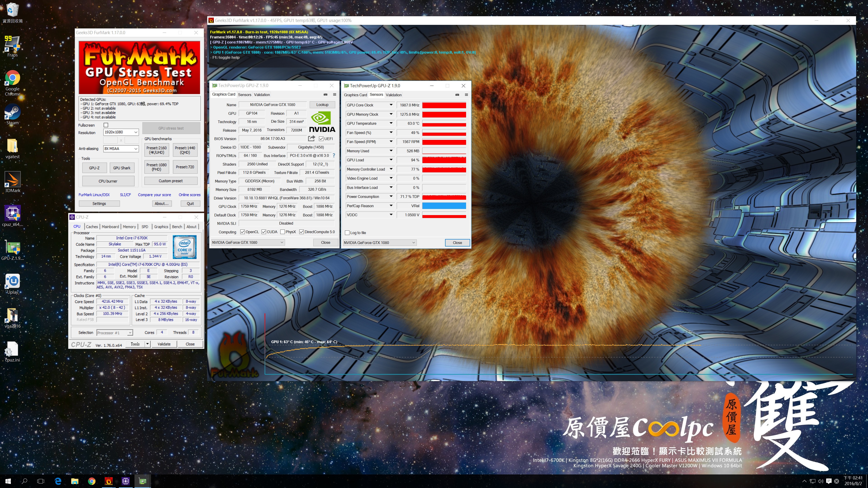Screen dimensions: 868x488
Task: Switch to FurMark taskbar icon
Action: (x=108, y=481)
